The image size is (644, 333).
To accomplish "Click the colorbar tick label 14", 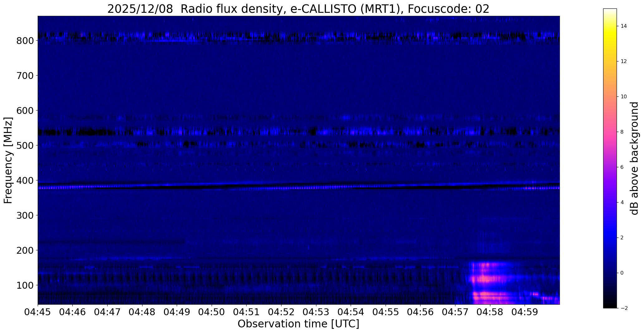I will [624, 26].
